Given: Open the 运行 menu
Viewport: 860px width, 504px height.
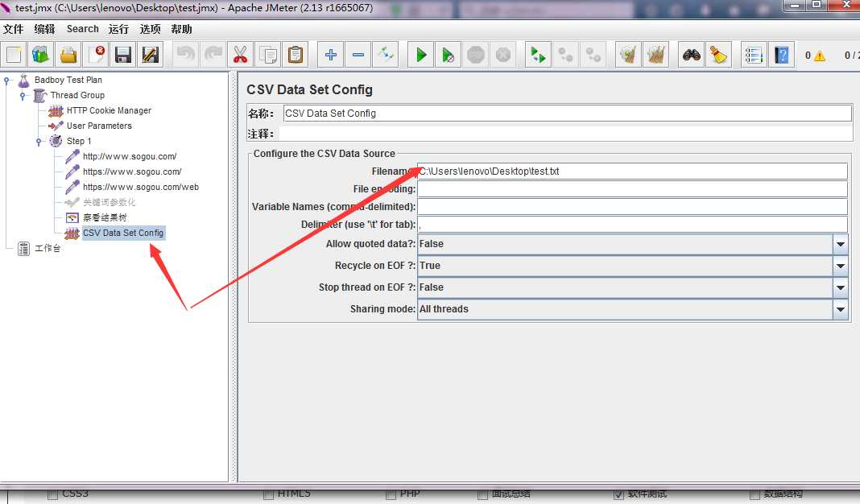Looking at the screenshot, I should (118, 29).
